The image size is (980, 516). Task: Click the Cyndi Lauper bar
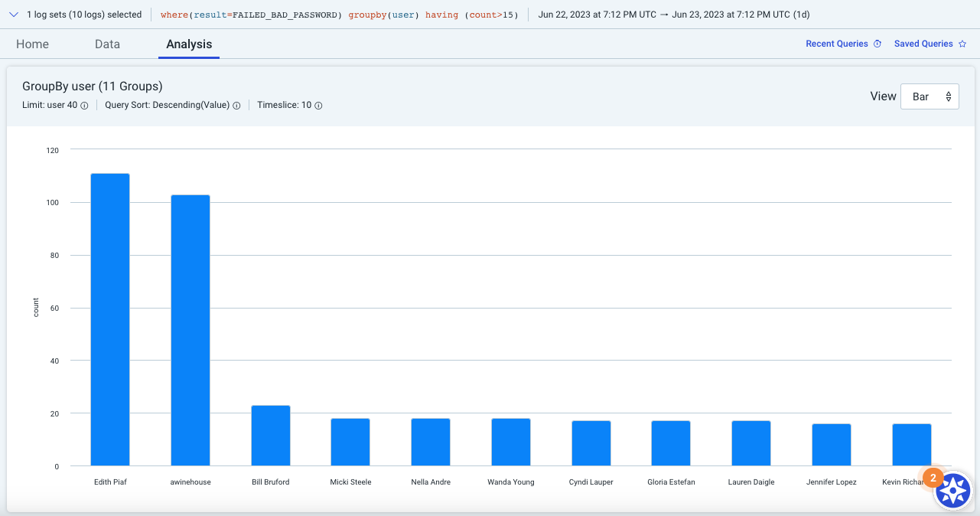click(591, 443)
